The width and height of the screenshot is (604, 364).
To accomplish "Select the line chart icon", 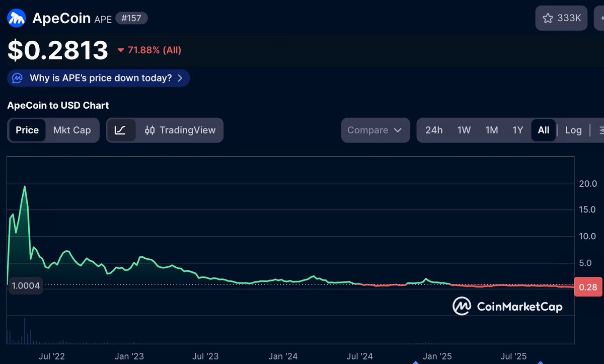I will pos(120,130).
